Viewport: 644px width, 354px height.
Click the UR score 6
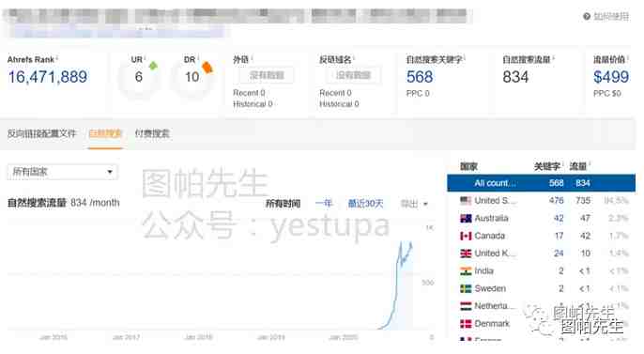(139, 77)
